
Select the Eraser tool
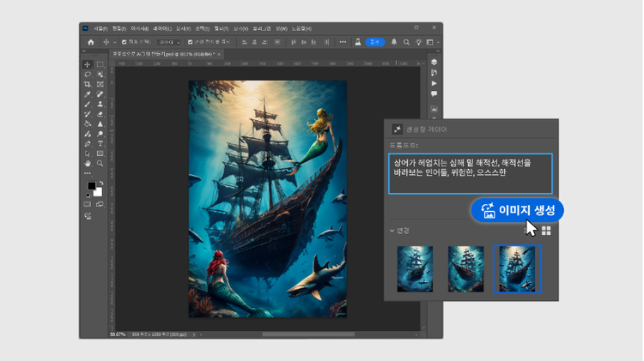click(x=100, y=114)
